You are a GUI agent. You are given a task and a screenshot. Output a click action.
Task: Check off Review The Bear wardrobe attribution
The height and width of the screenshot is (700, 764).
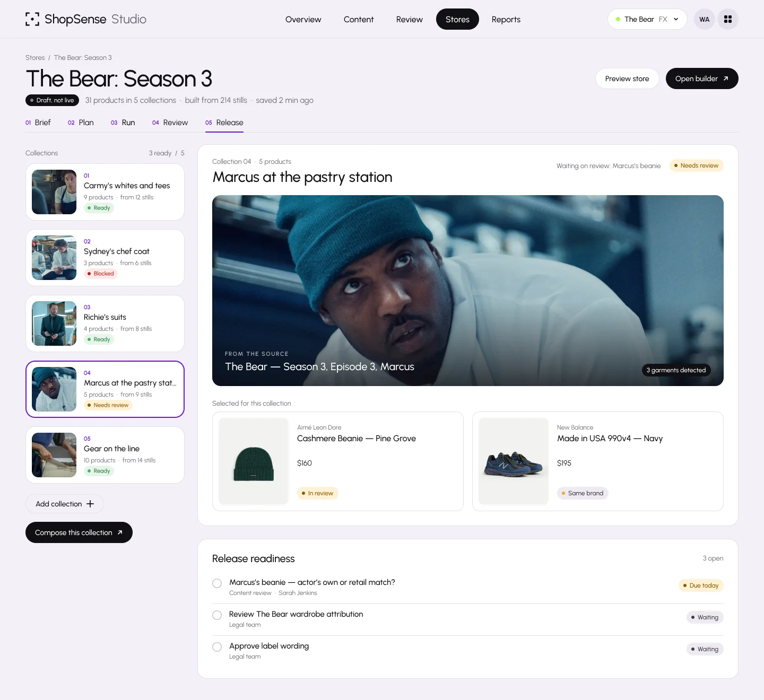217,615
